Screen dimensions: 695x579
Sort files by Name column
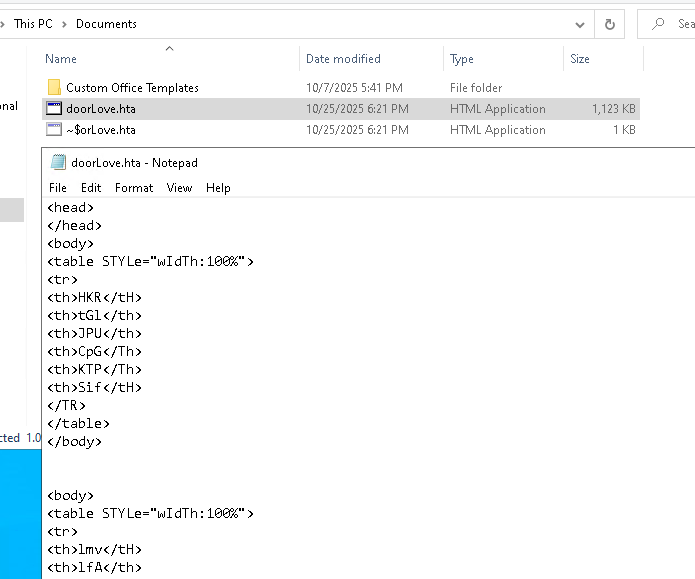click(x=61, y=59)
